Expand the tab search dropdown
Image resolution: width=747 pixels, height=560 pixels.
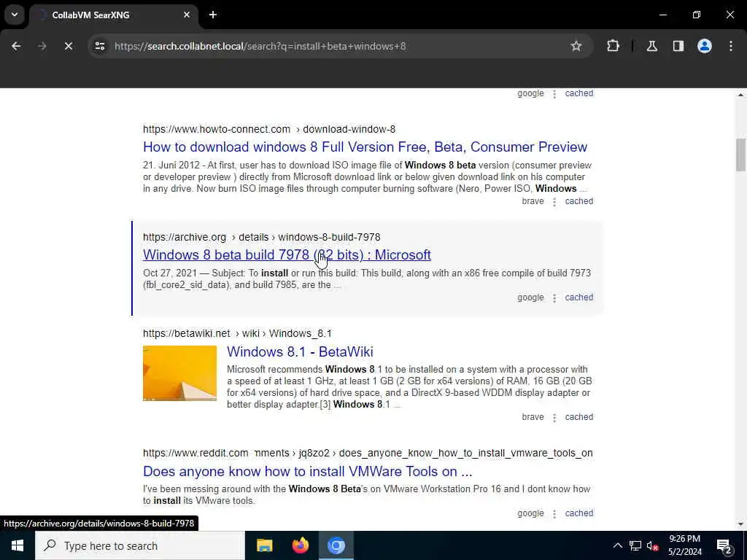15,15
